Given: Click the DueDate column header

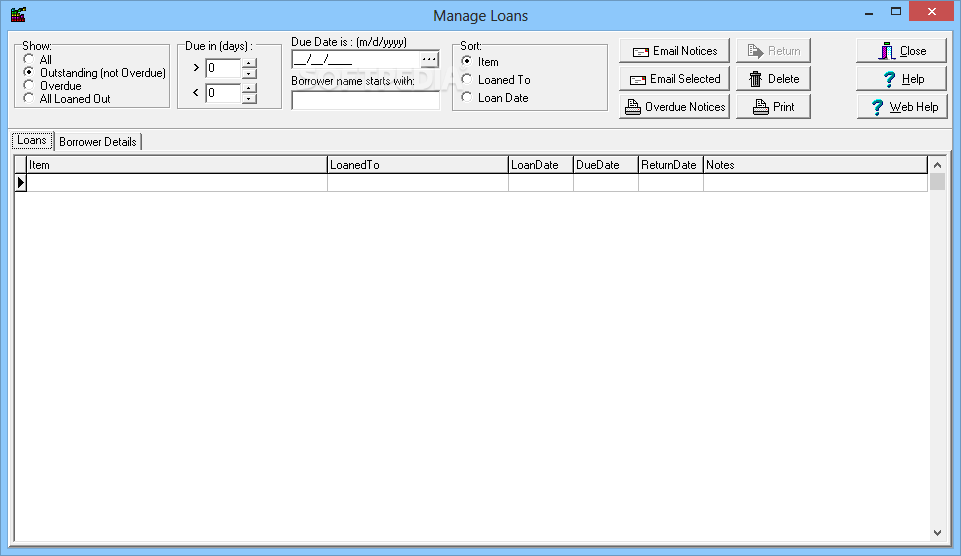Looking at the screenshot, I should 606,165.
